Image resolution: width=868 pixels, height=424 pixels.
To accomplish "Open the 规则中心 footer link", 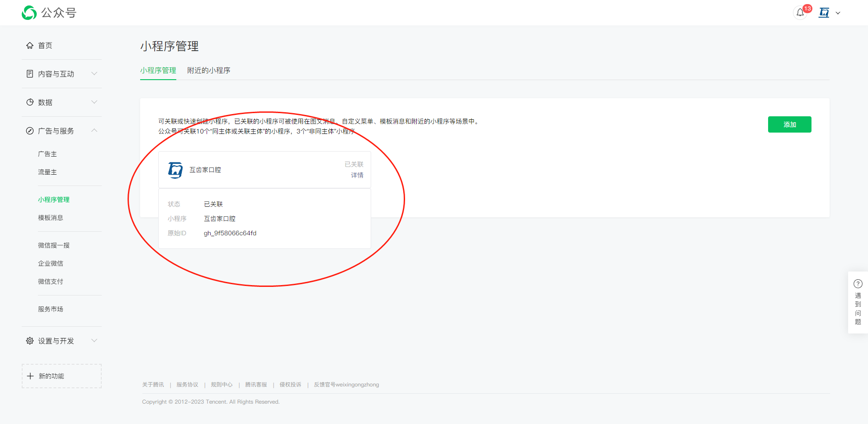I will click(x=222, y=385).
